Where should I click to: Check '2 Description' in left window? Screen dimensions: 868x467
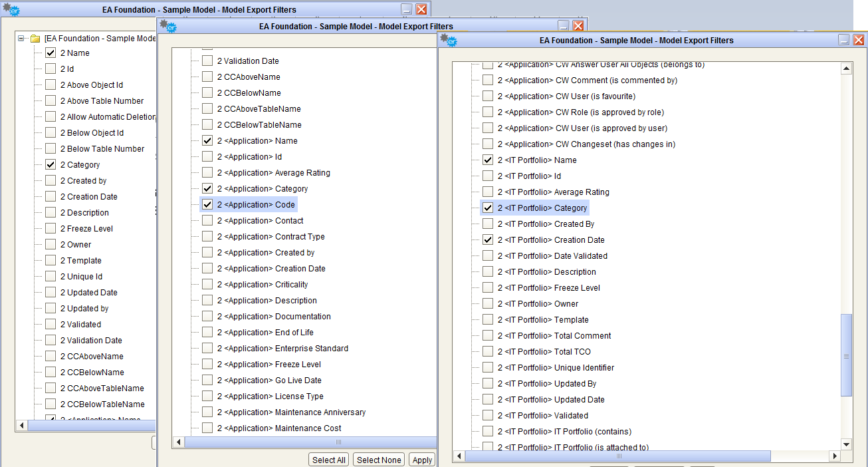[x=51, y=213]
